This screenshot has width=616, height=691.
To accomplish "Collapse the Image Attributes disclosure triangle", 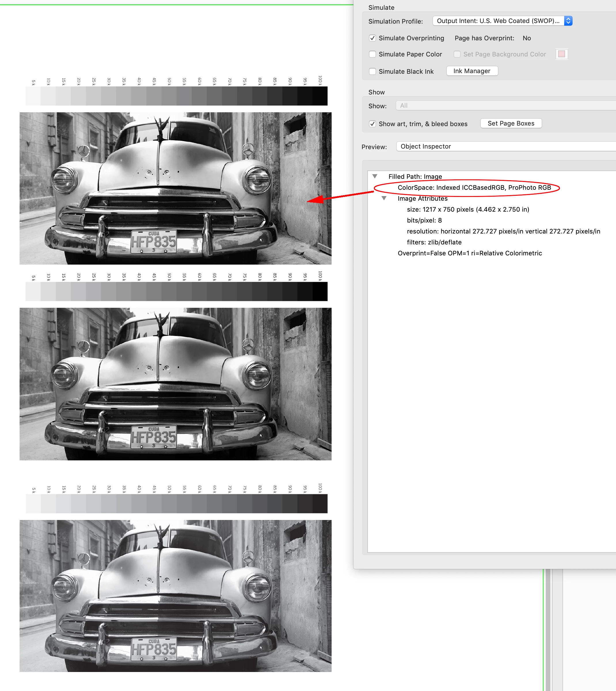I will click(x=384, y=198).
